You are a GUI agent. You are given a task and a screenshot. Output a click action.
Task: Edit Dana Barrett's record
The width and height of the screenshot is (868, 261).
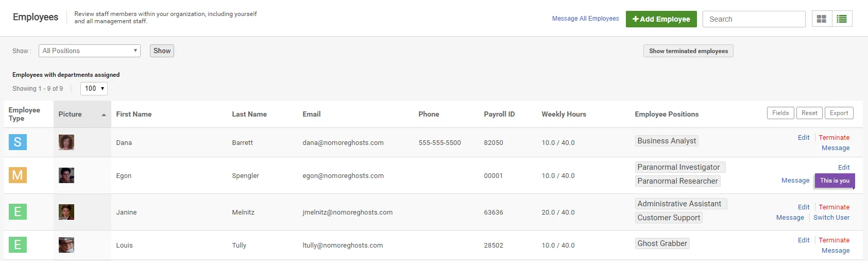pos(804,137)
